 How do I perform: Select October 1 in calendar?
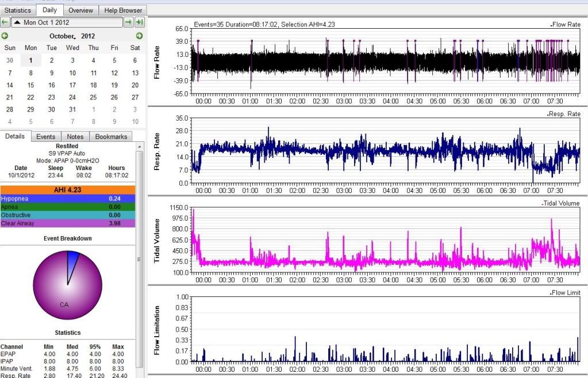(30, 60)
